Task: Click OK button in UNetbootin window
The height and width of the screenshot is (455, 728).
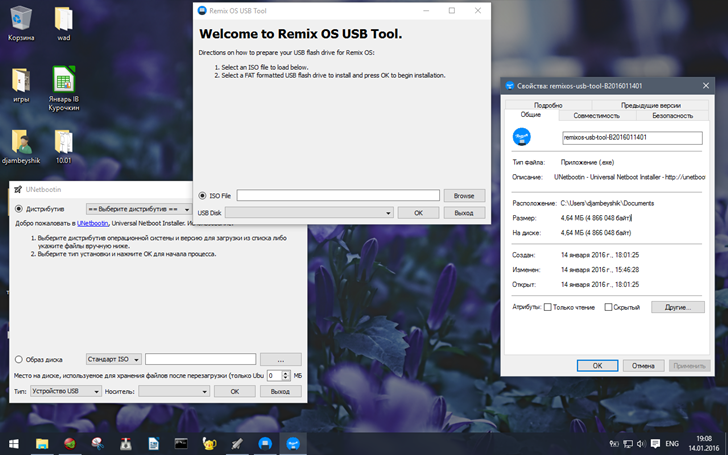Action: [235, 391]
